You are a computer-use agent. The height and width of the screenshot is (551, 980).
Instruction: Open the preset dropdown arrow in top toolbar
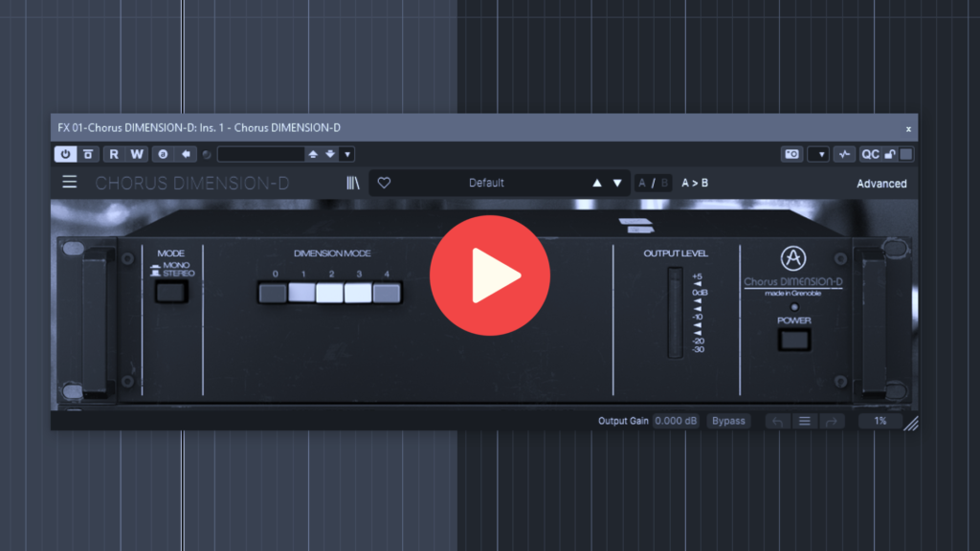[x=347, y=154]
